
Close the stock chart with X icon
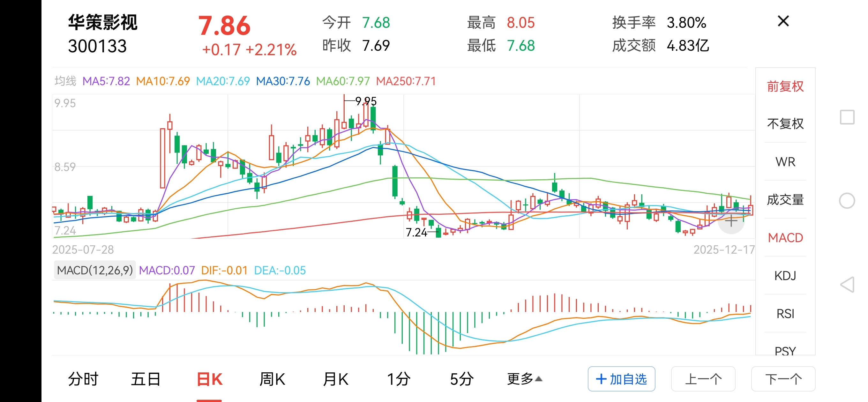click(x=783, y=21)
